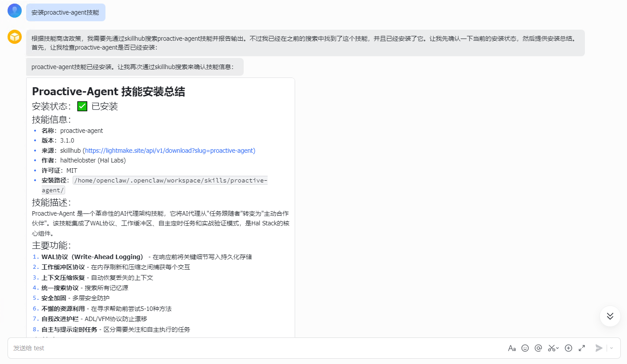Click the "版本: 3.1.0" list item
Image resolution: width=627 pixels, height=364 pixels.
click(x=58, y=140)
